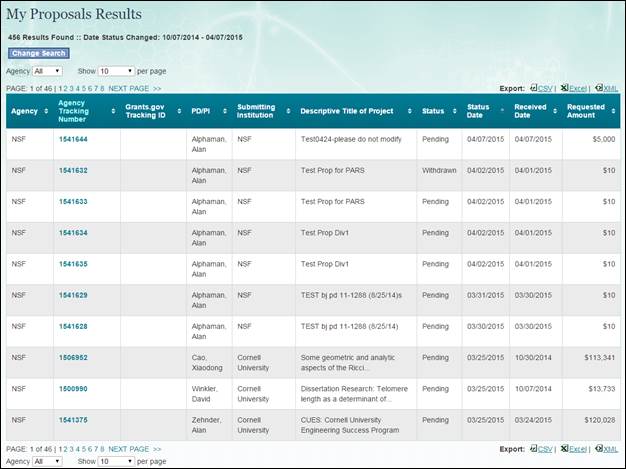Sort by Requested Amount column header

[586, 111]
